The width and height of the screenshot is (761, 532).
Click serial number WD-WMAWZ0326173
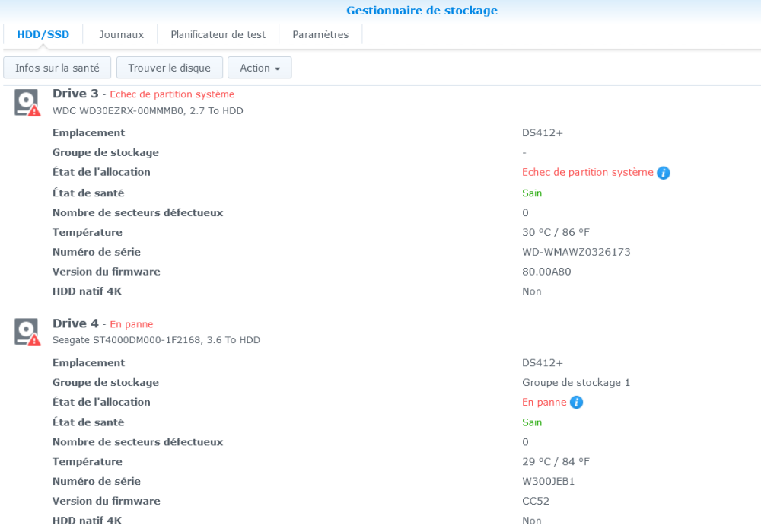click(576, 252)
